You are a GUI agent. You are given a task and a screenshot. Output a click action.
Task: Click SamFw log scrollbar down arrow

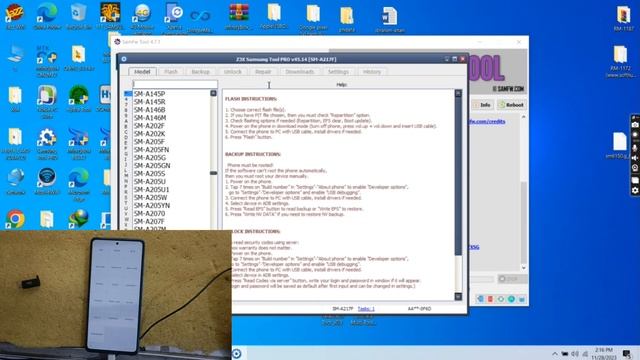coord(524,268)
